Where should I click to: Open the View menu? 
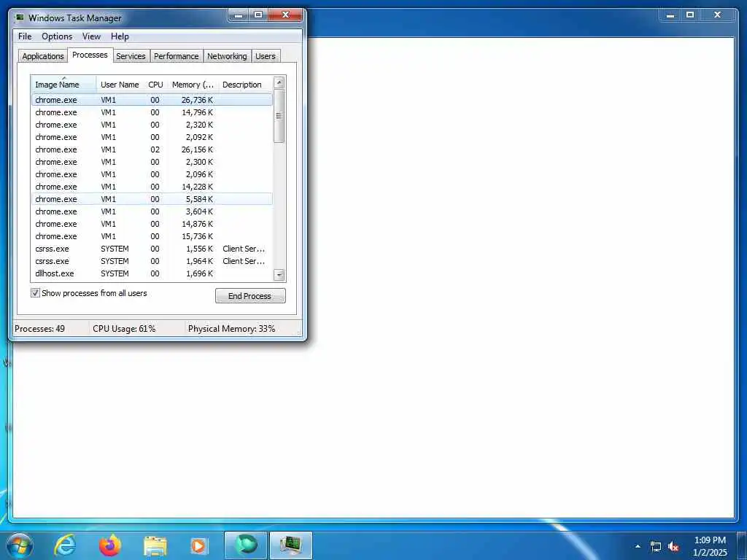tap(91, 36)
